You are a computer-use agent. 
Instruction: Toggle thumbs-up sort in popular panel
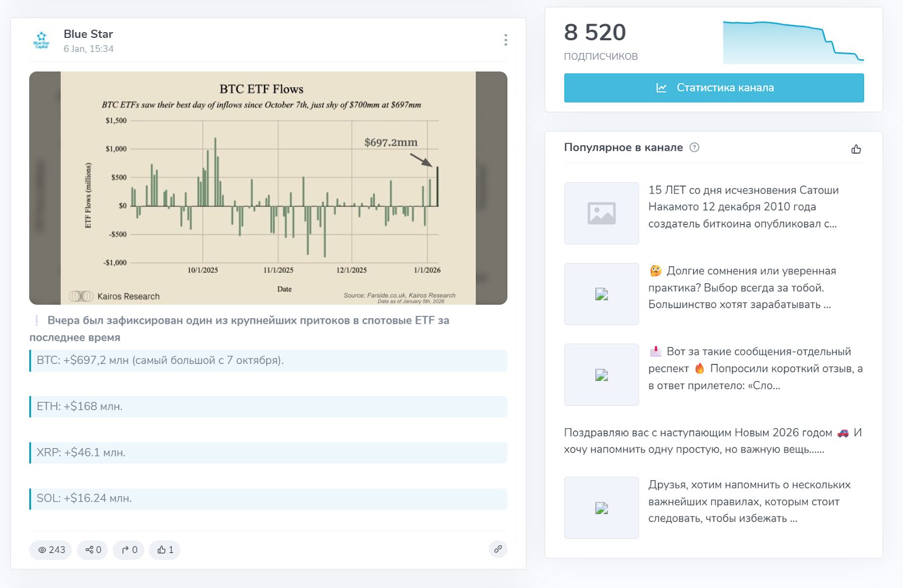point(856,149)
